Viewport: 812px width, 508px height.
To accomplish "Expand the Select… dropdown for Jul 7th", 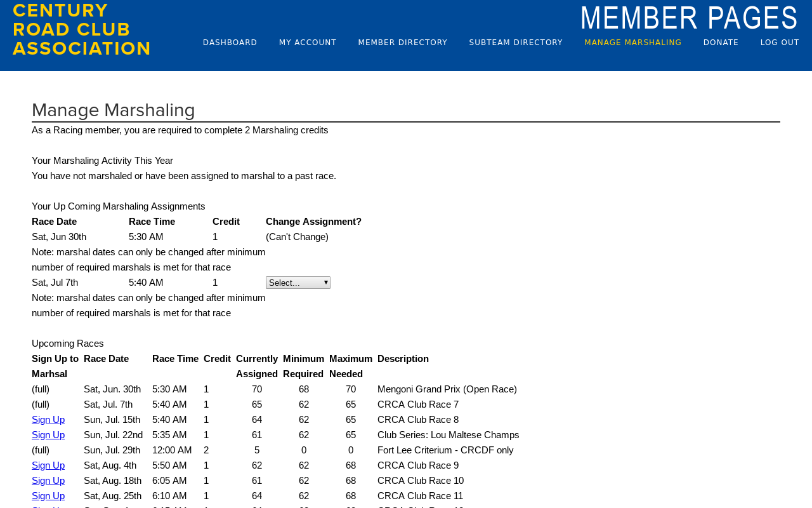I will 298,283.
